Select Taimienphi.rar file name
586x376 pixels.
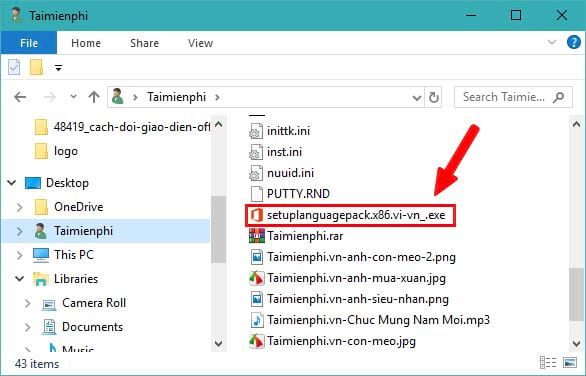pyautogui.click(x=305, y=236)
